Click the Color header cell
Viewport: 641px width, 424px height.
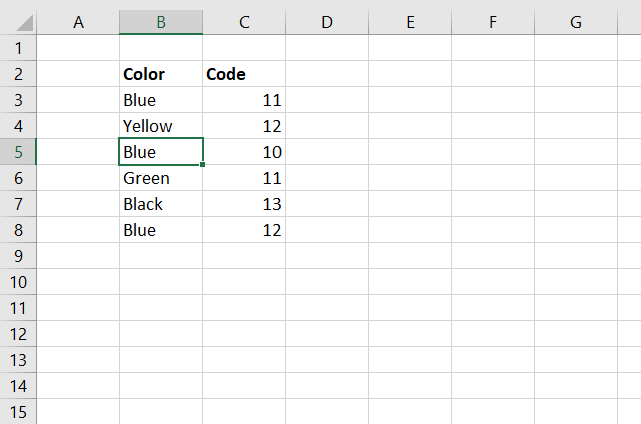(161, 74)
